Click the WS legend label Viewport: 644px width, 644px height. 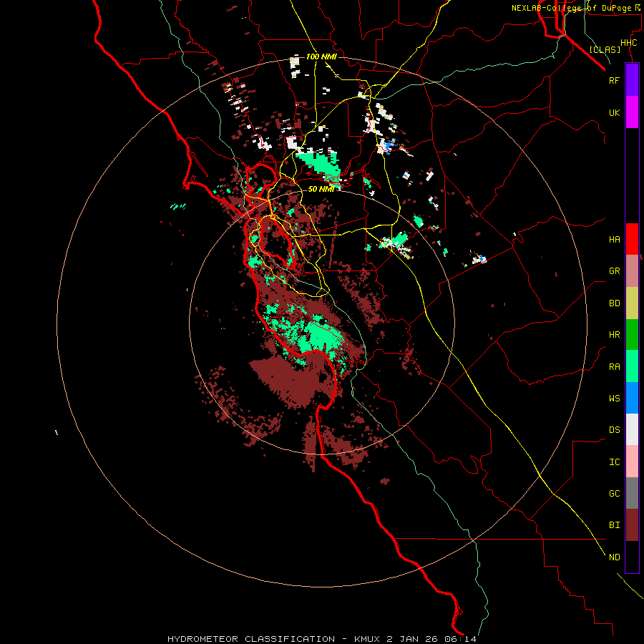[614, 398]
